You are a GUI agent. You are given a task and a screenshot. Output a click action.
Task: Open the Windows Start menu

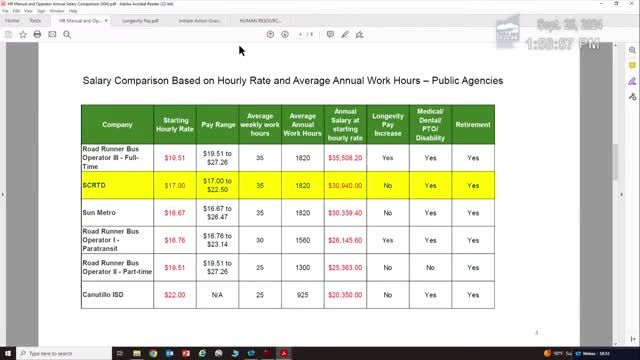(x=8, y=353)
